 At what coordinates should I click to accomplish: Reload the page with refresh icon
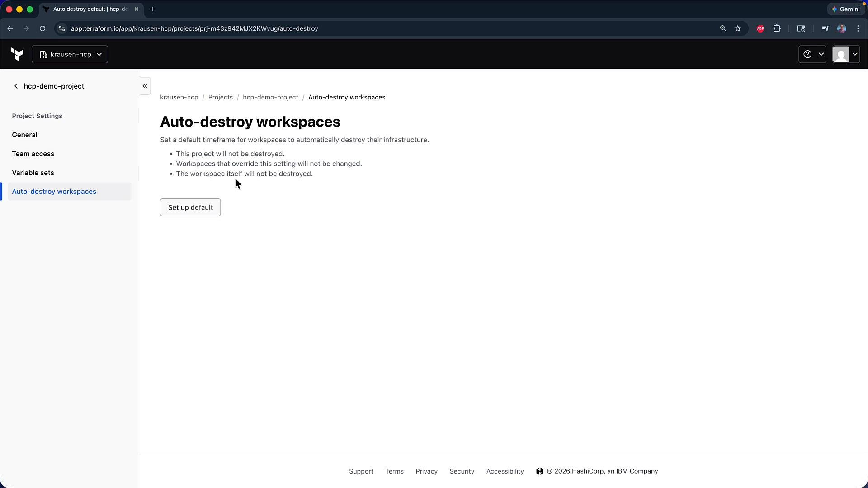[42, 28]
